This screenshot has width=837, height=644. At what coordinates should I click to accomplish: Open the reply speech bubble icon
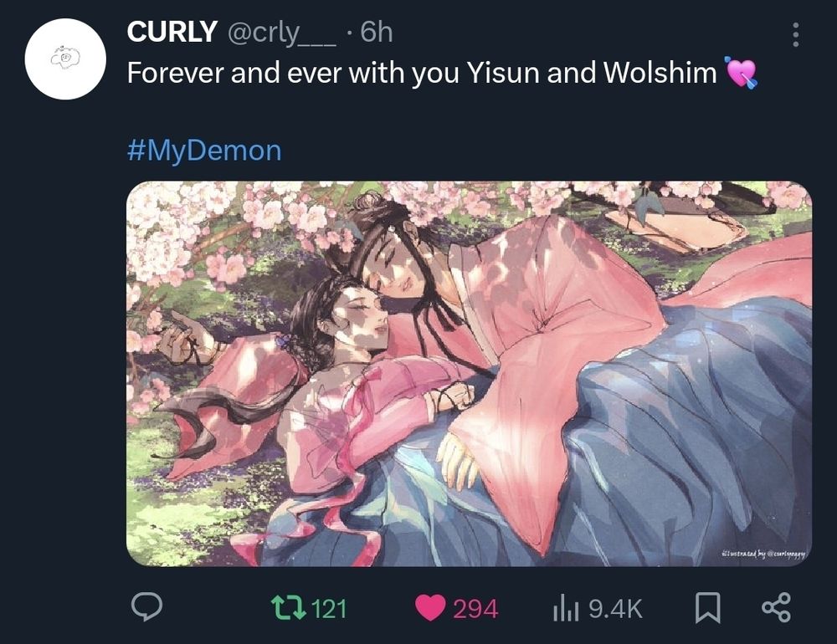(x=146, y=607)
